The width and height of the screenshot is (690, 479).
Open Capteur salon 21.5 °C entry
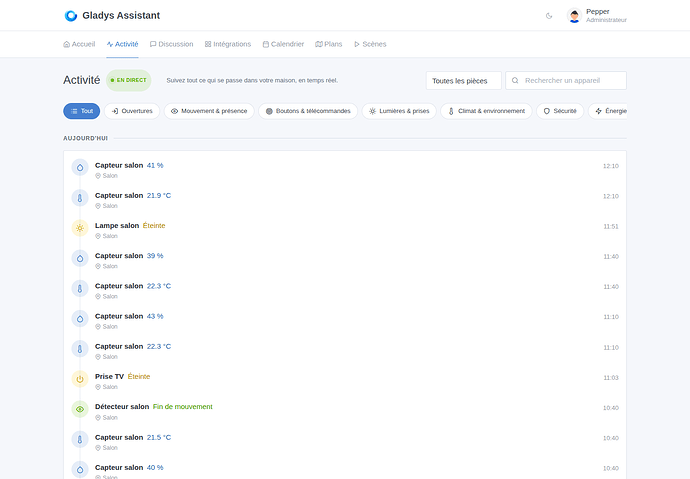(345, 442)
